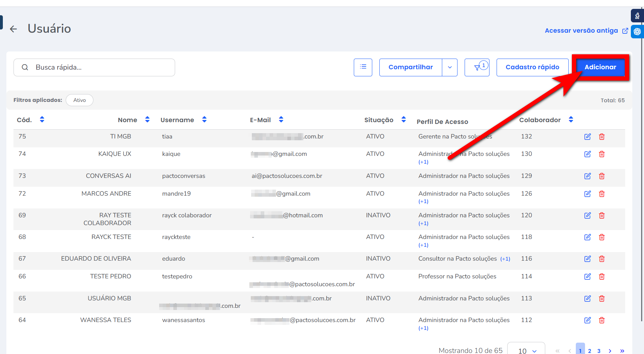Open the list view options icon
Screen dimensions: 644x354
[x=363, y=67]
